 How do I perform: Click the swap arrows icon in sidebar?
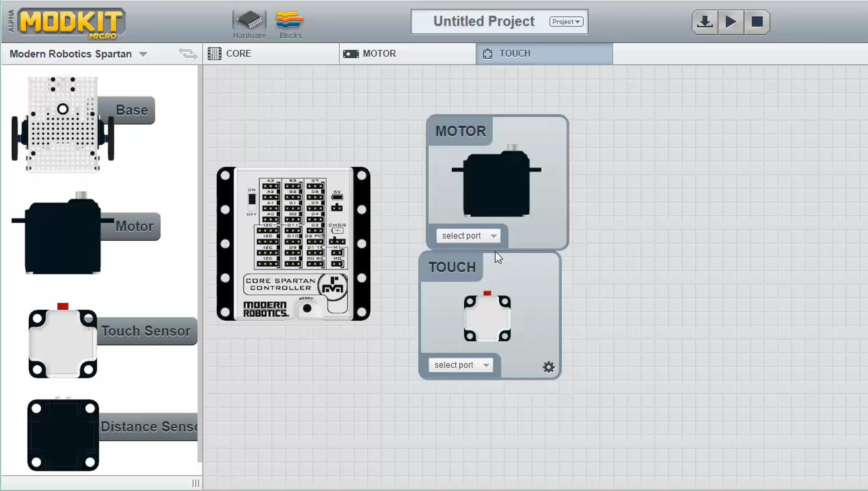[x=188, y=54]
